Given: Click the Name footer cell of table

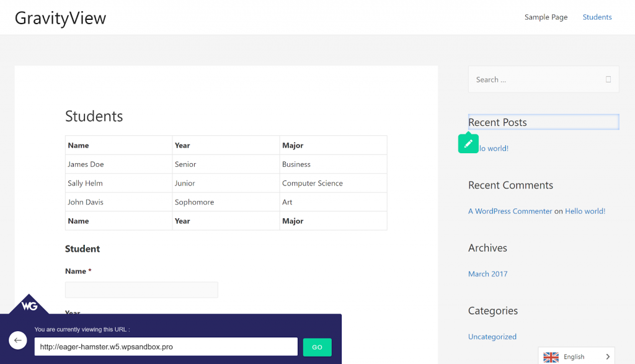Looking at the screenshot, I should (118, 221).
